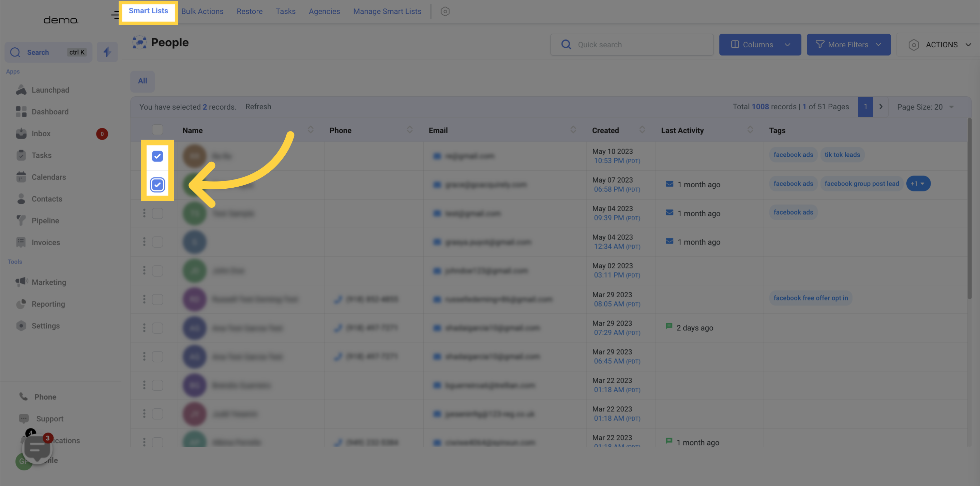
Task: Go to the next page arrow
Action: click(880, 107)
